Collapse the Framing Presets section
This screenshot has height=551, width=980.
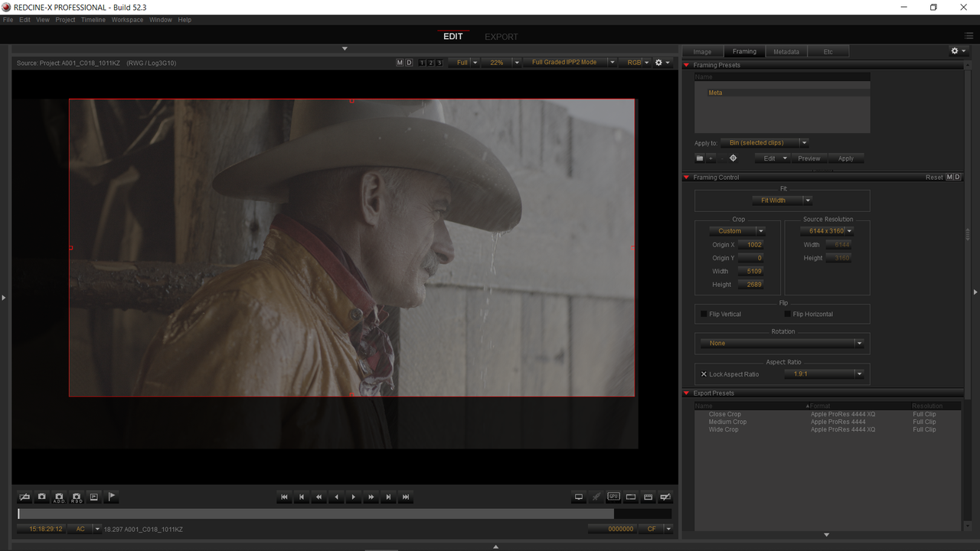687,65
